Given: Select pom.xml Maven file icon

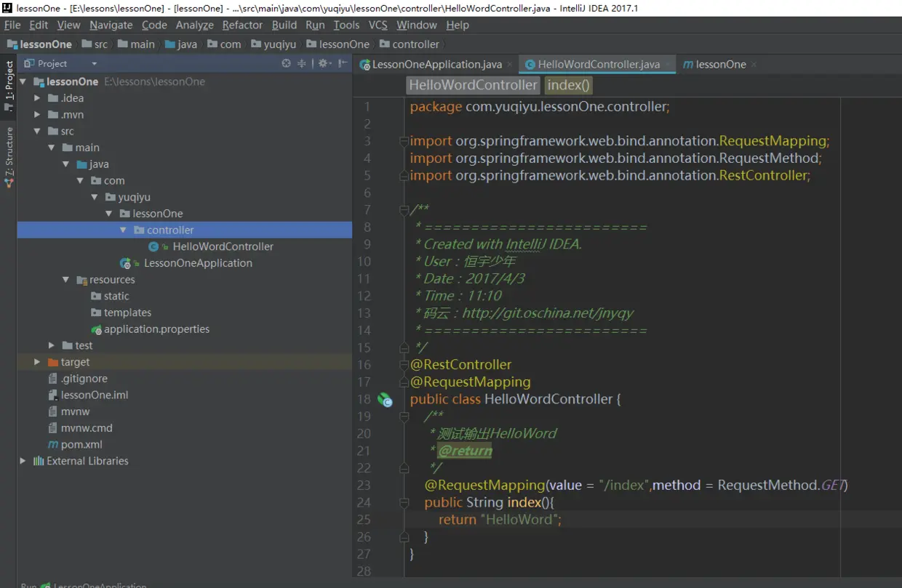Looking at the screenshot, I should [52, 445].
